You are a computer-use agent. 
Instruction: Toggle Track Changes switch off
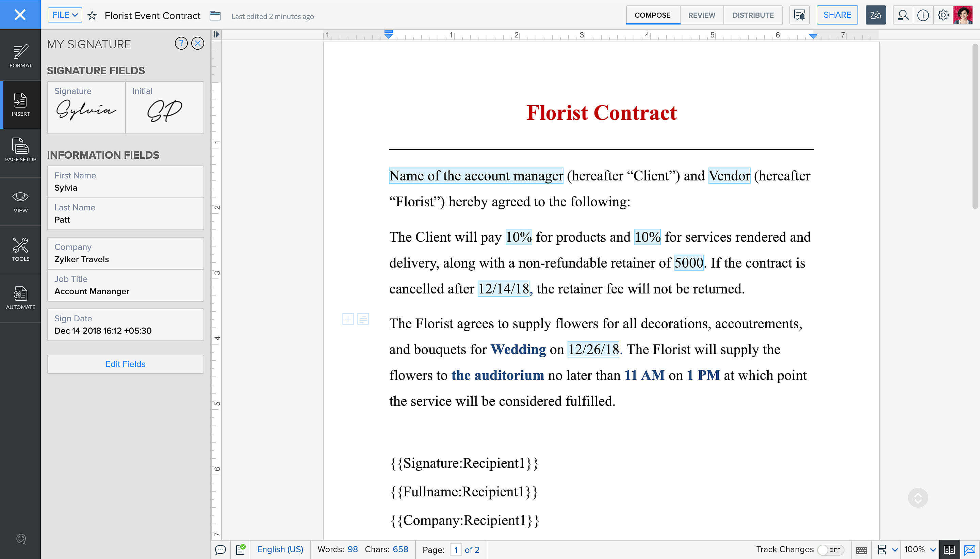[827, 549]
